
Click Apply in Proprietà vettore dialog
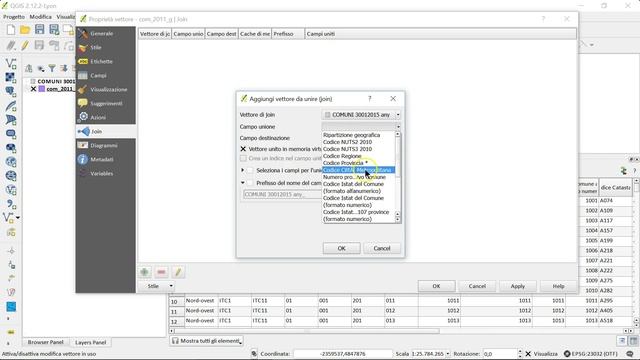518,286
